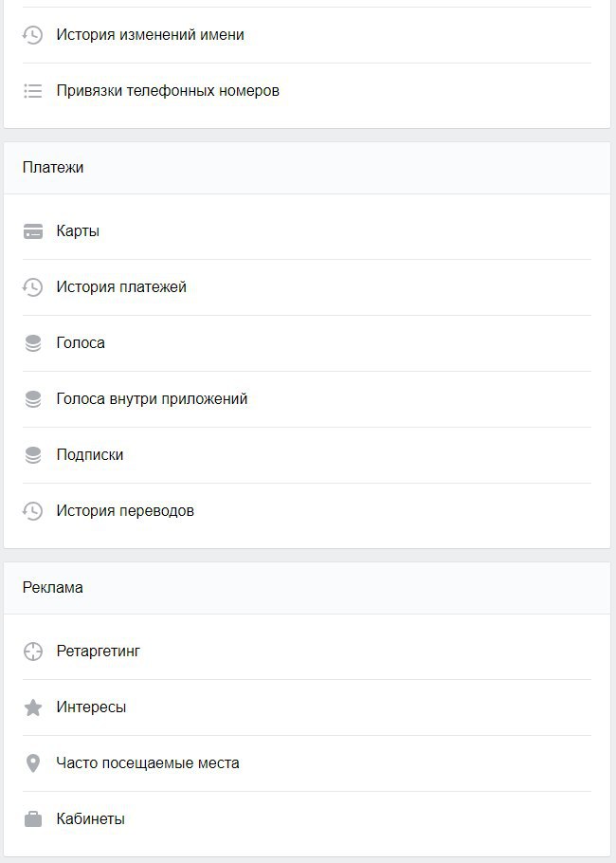Click location pin icon beside Часто посещаемые места

pyautogui.click(x=33, y=763)
